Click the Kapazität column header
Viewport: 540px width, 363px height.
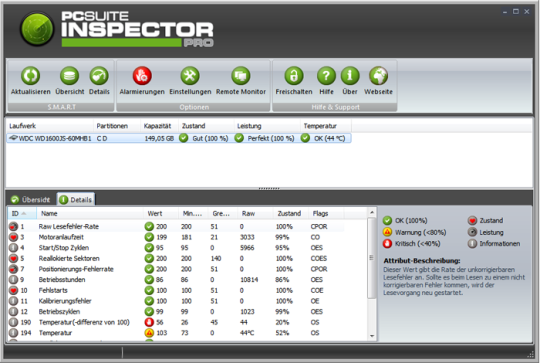click(x=159, y=126)
